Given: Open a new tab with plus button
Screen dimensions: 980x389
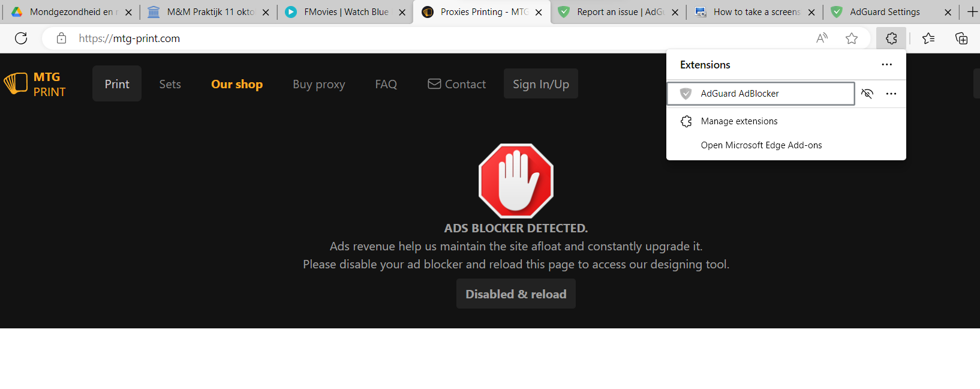Looking at the screenshot, I should [972, 12].
